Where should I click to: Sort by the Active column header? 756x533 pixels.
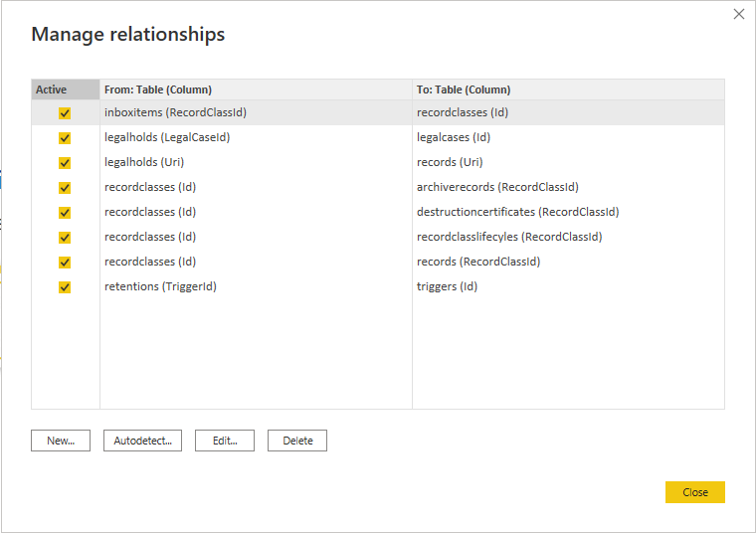[66, 89]
